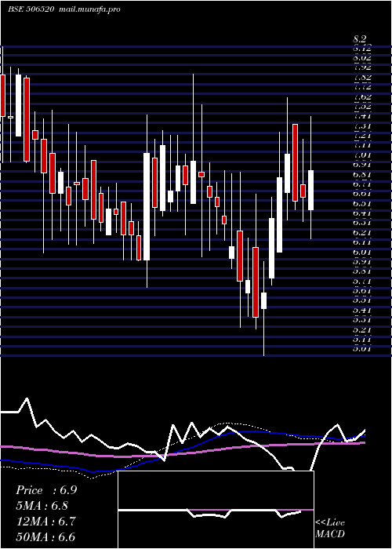Click the '12MA : 6.7' value
Viewport: 392px width, 549px height.
(45, 522)
